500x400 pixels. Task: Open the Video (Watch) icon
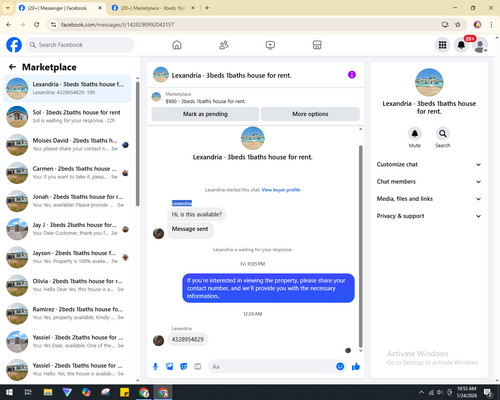pyautogui.click(x=270, y=45)
